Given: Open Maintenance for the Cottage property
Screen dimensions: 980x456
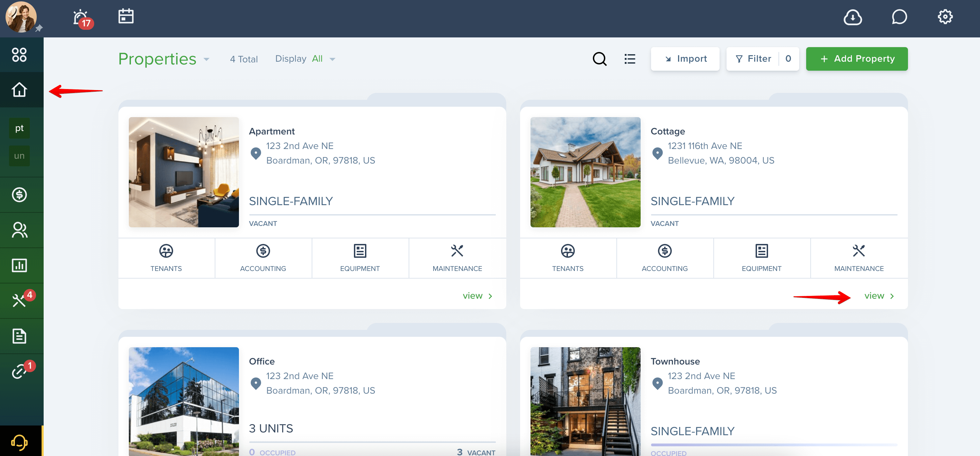Looking at the screenshot, I should [x=859, y=258].
